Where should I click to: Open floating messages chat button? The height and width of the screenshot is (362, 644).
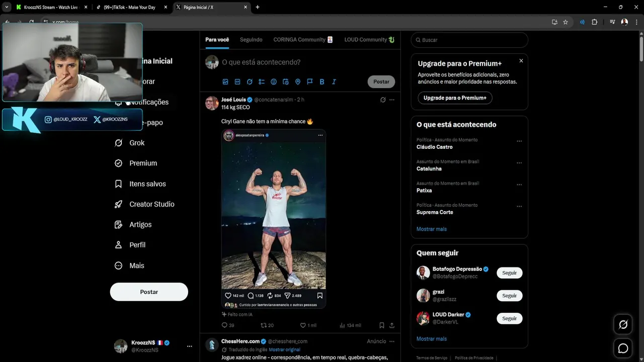click(623, 348)
